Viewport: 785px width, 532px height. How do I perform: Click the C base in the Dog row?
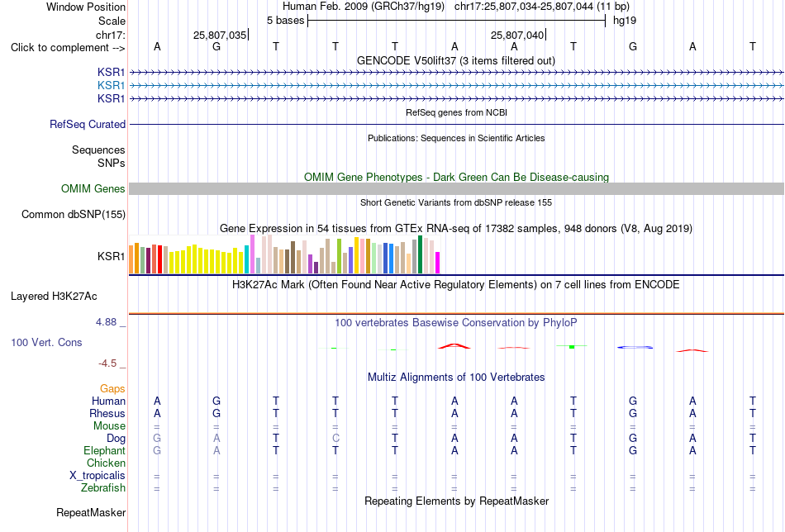pos(335,439)
